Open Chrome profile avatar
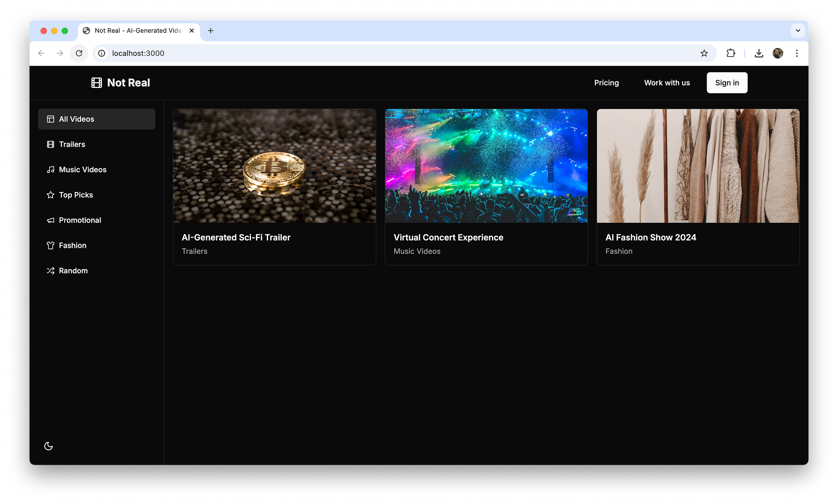This screenshot has width=838, height=504. click(778, 53)
